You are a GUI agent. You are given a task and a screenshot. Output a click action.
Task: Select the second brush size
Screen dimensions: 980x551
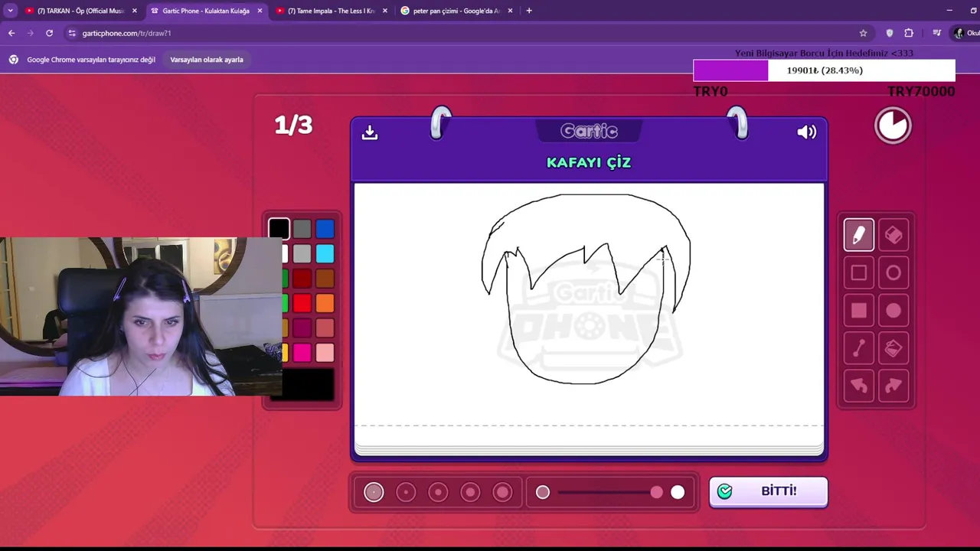[406, 492]
